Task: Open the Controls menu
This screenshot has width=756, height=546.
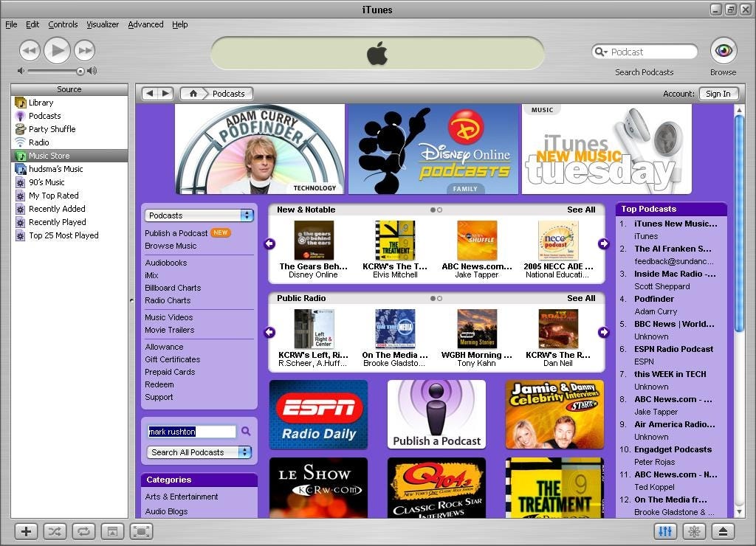Action: [x=63, y=24]
